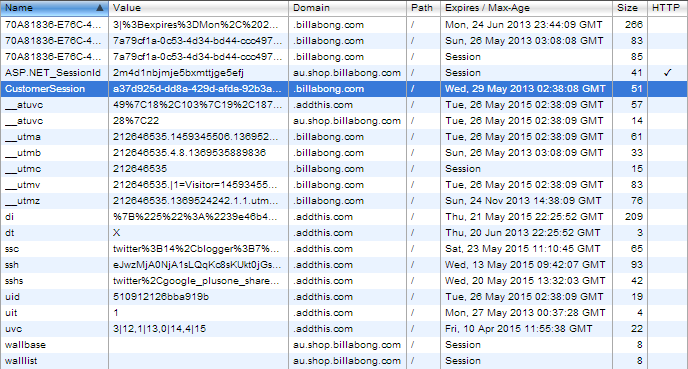The height and width of the screenshot is (369, 688).
Task: Click the au.shop.billabong.com domain of wallbase
Action: [347, 345]
